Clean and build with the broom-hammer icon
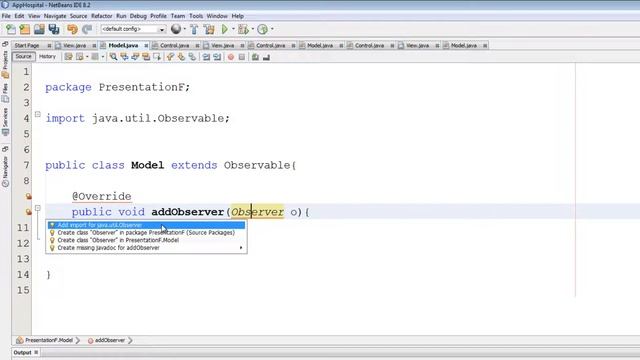The image size is (640, 360). pyautogui.click(x=209, y=29)
